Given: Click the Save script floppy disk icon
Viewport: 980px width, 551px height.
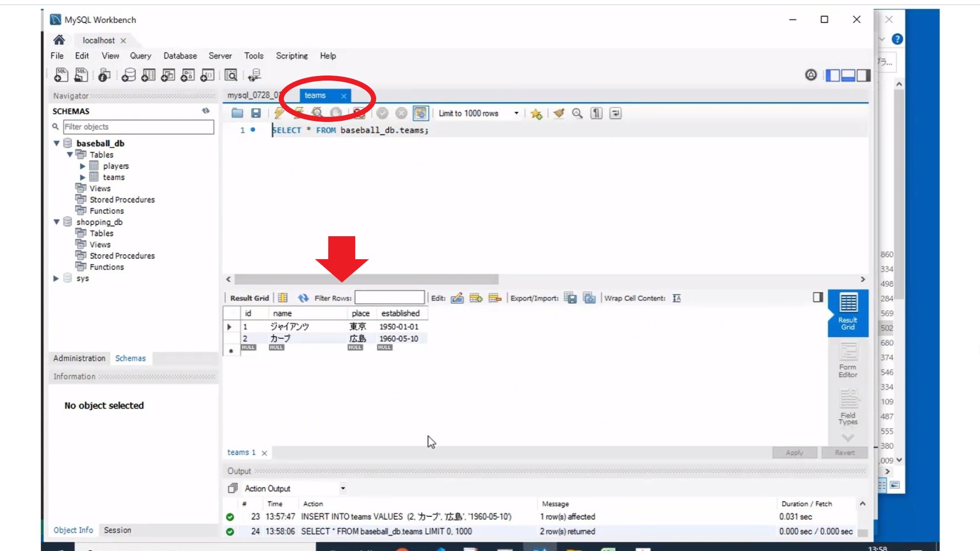Looking at the screenshot, I should [x=256, y=113].
